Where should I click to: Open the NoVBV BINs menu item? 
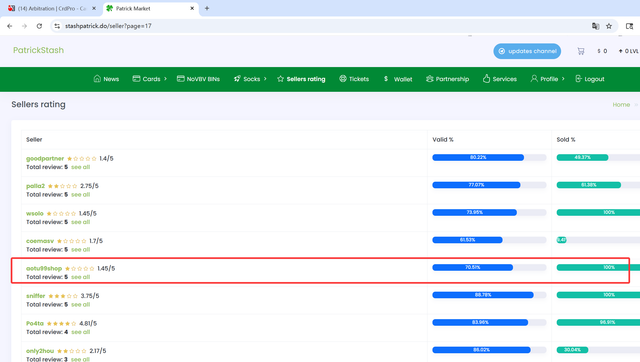coord(198,79)
